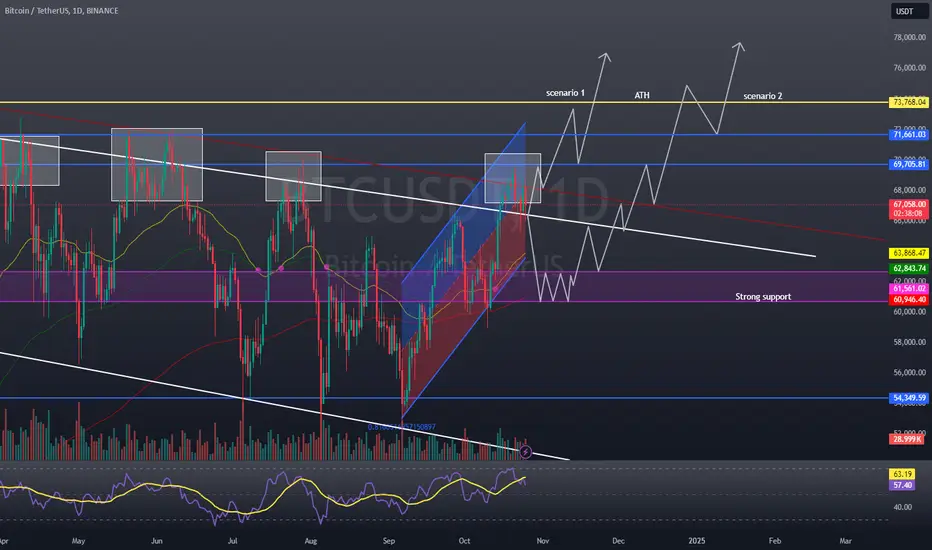Click the Bitcoin / TetherUS chart title
The width and height of the screenshot is (932, 550).
click(61, 11)
